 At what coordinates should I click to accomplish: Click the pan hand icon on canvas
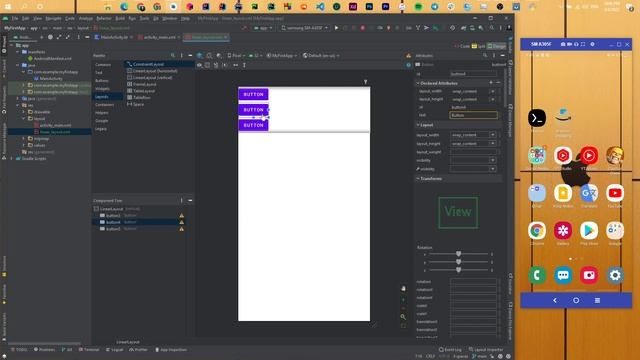[403, 289]
